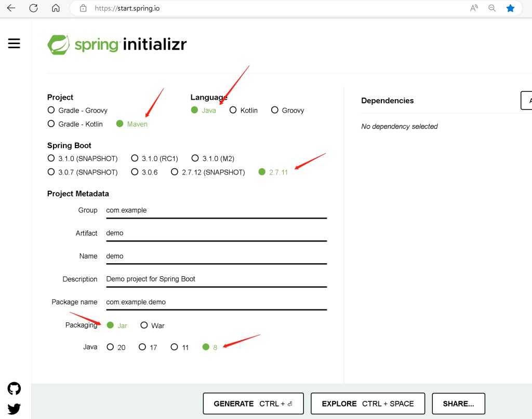
Task: Toggle the favorites star icon
Action: click(510, 8)
